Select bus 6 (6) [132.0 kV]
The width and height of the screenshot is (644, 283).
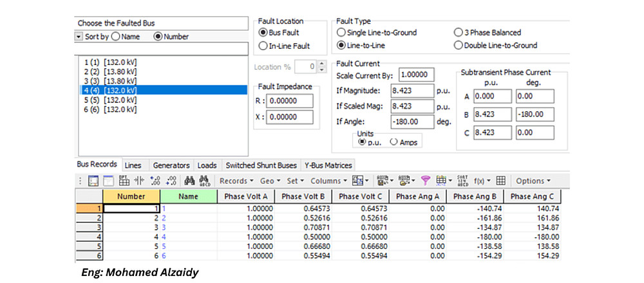click(163, 109)
